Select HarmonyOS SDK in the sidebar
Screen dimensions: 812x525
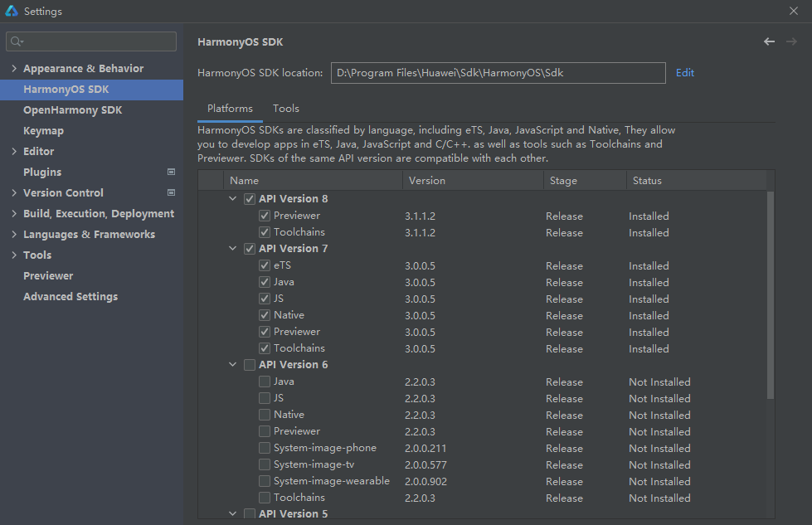92,90
